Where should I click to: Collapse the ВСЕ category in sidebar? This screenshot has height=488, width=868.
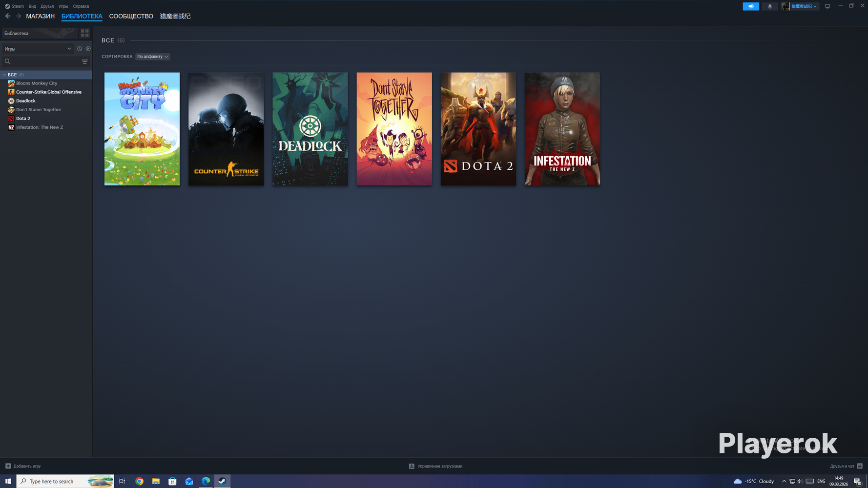[x=4, y=75]
